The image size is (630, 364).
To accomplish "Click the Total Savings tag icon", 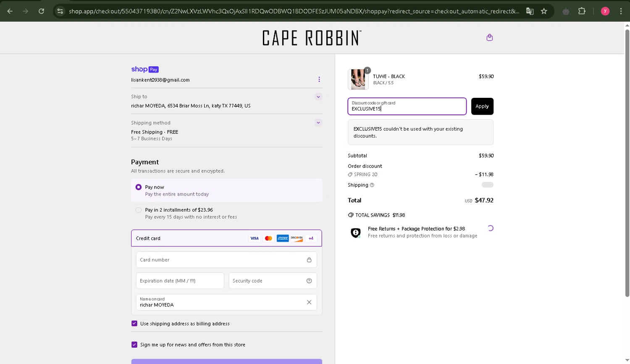I will coord(351,215).
